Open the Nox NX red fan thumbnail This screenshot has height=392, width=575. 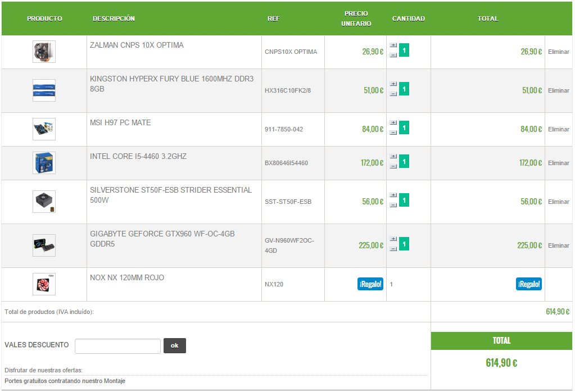44,284
